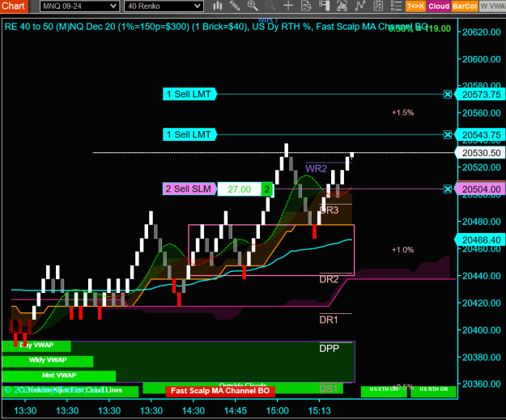The height and width of the screenshot is (420, 506).
Task: Click the 20543.75 price axis marker
Action: (x=480, y=135)
